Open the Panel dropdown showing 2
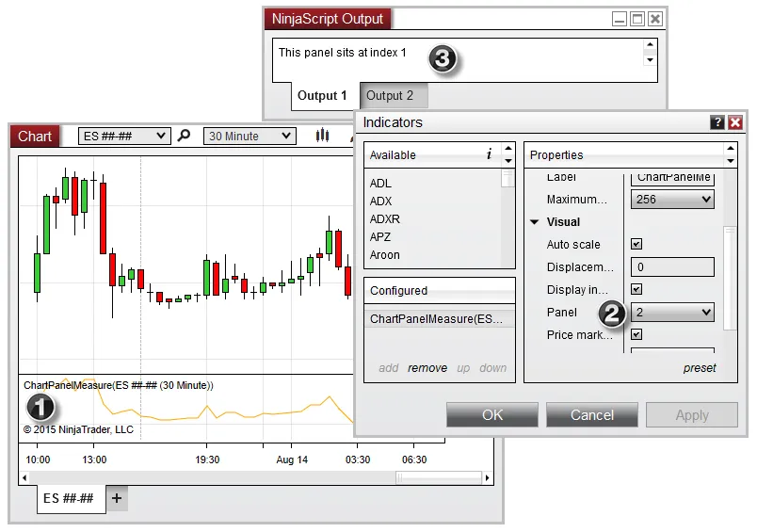757x532 pixels. 672,313
